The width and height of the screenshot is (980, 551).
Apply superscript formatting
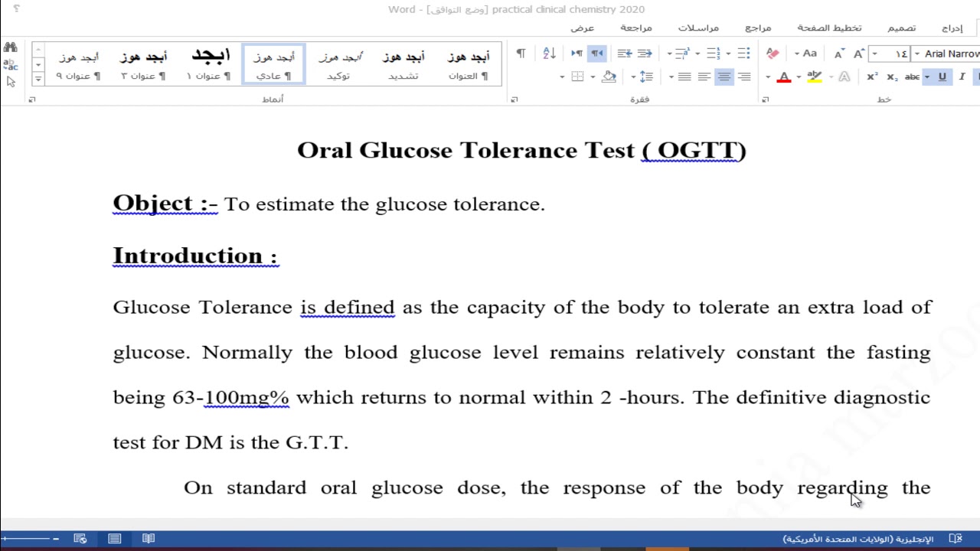872,77
